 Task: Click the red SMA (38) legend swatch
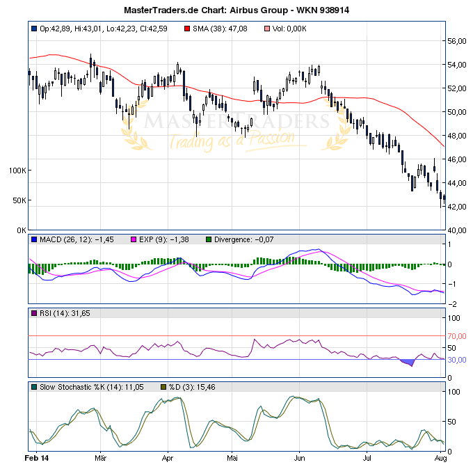[187, 29]
